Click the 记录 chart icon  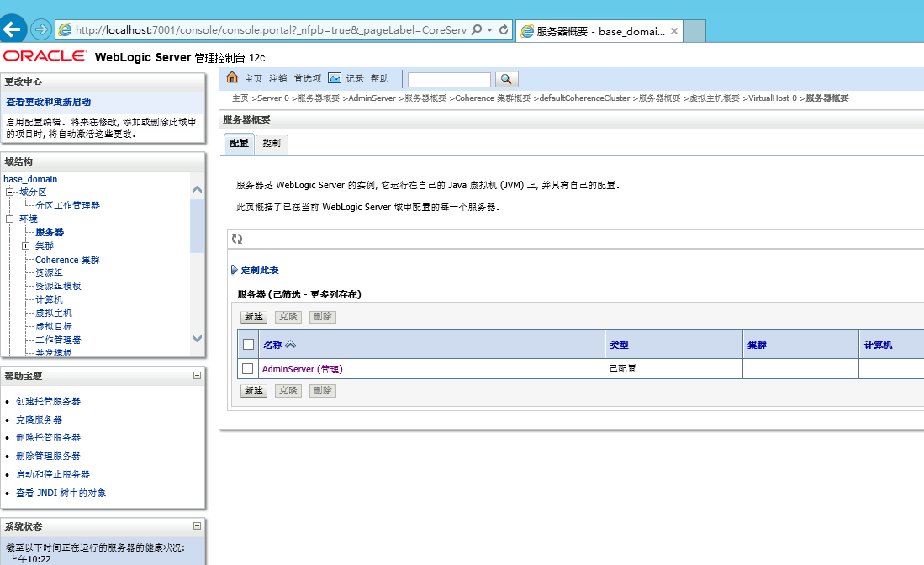(x=334, y=77)
